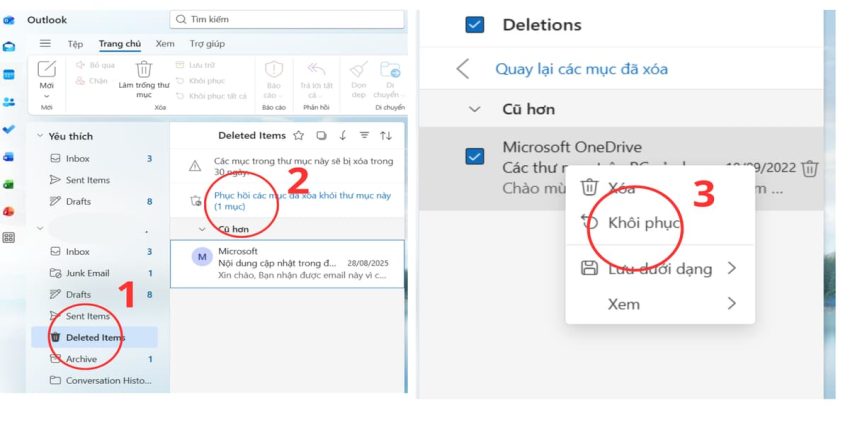Image resolution: width=850 pixels, height=425 pixels.
Task: Launch PowerPoint from the left app rail
Action: click(9, 211)
